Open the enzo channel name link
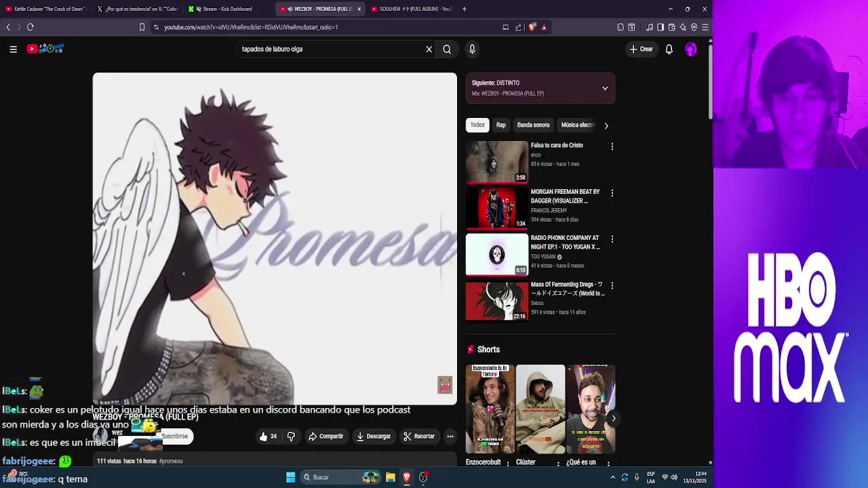868x488 pixels. pyautogui.click(x=536, y=155)
